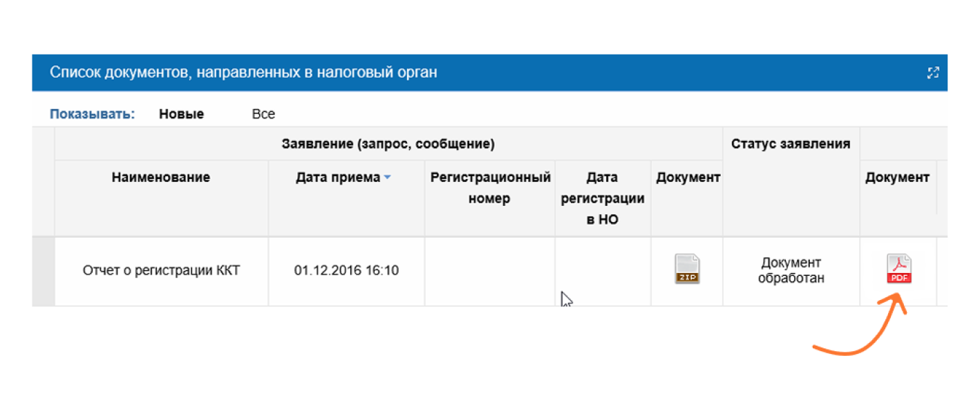Show only Новые documents

coord(181,114)
